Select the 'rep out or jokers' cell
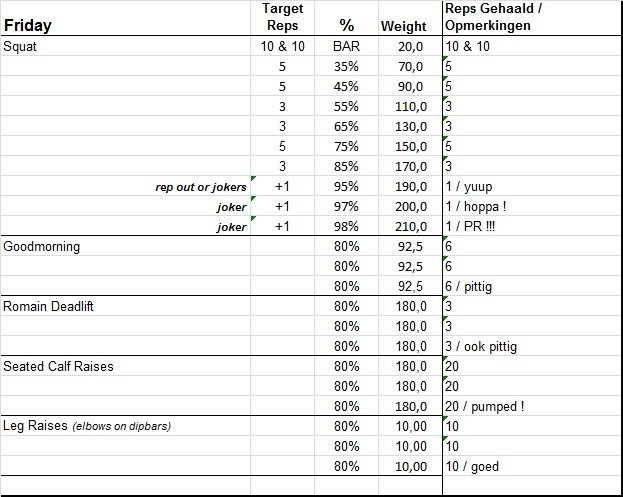The width and height of the screenshot is (623, 497). [201, 187]
